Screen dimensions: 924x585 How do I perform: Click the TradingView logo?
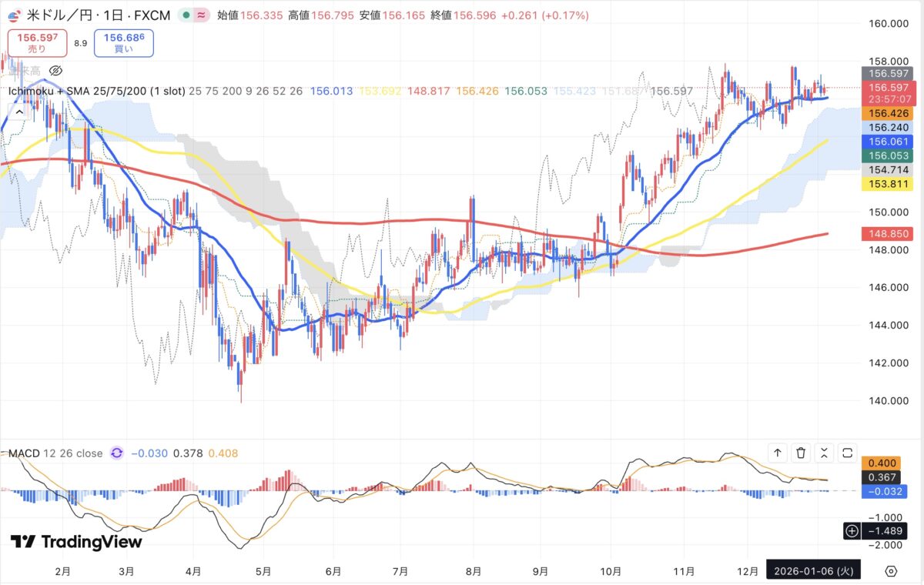pos(76,542)
